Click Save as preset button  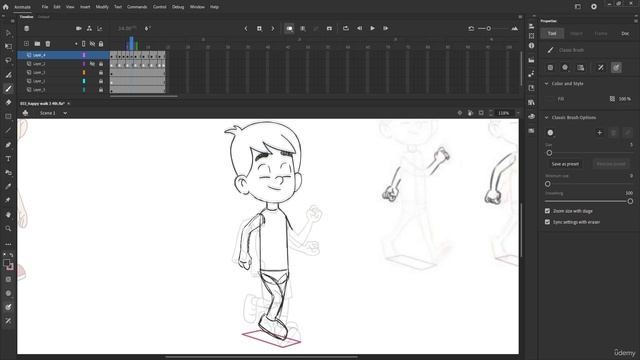565,164
